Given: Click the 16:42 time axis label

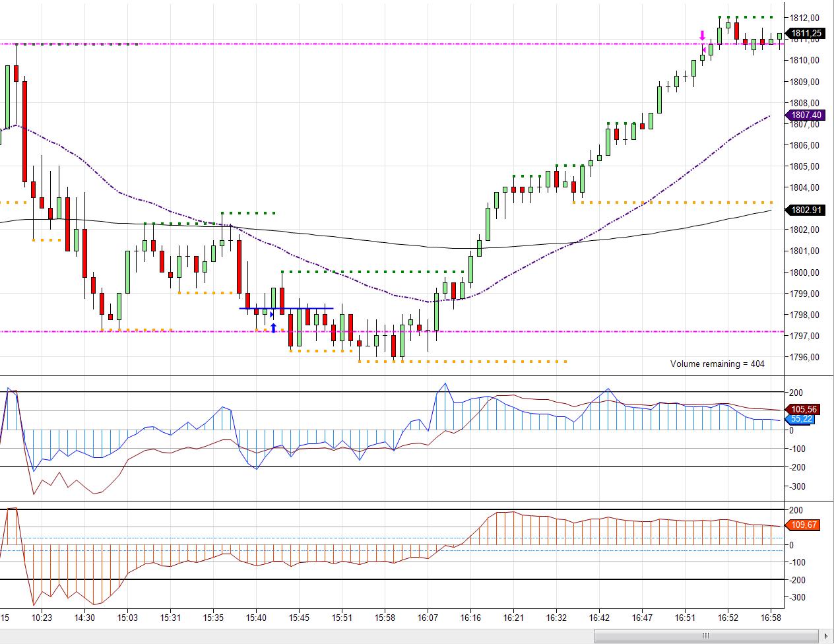Looking at the screenshot, I should (x=599, y=618).
